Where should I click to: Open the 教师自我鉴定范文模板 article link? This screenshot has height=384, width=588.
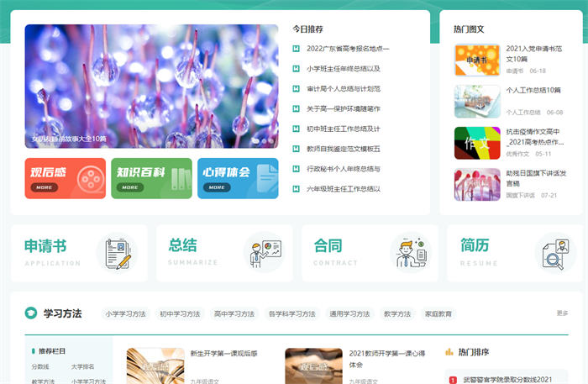344,149
